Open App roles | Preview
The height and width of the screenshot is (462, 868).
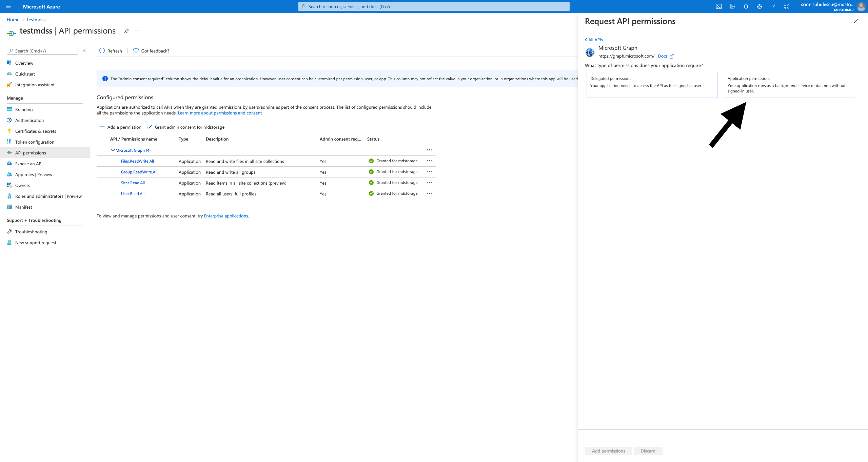pyautogui.click(x=45, y=174)
